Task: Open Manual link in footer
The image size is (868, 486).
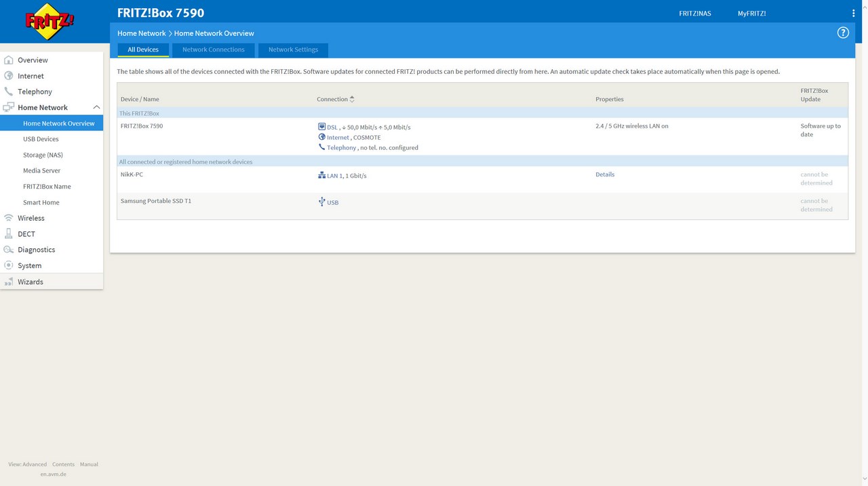Action: click(x=89, y=464)
